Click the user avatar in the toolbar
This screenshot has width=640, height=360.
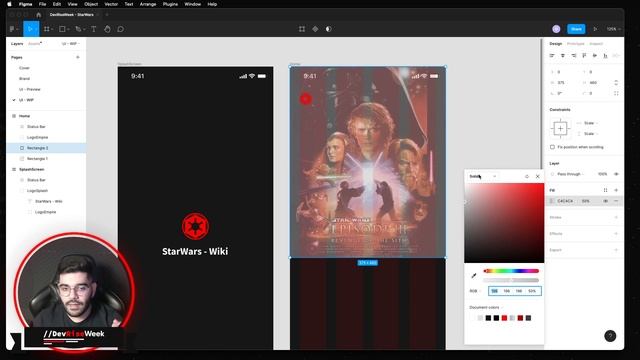(556, 29)
